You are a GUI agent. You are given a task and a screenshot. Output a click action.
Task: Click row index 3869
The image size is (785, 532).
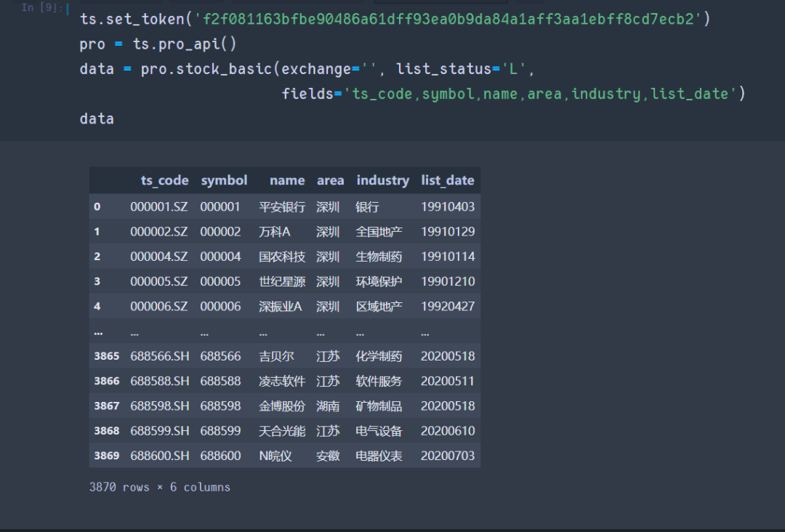[x=107, y=456]
